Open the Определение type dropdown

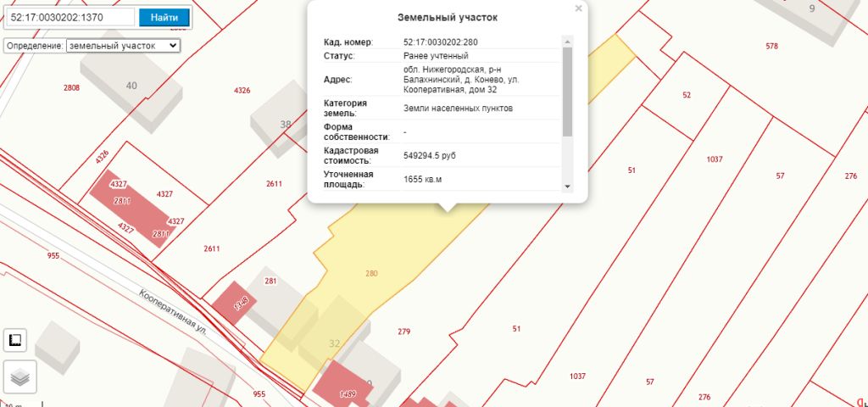123,46
